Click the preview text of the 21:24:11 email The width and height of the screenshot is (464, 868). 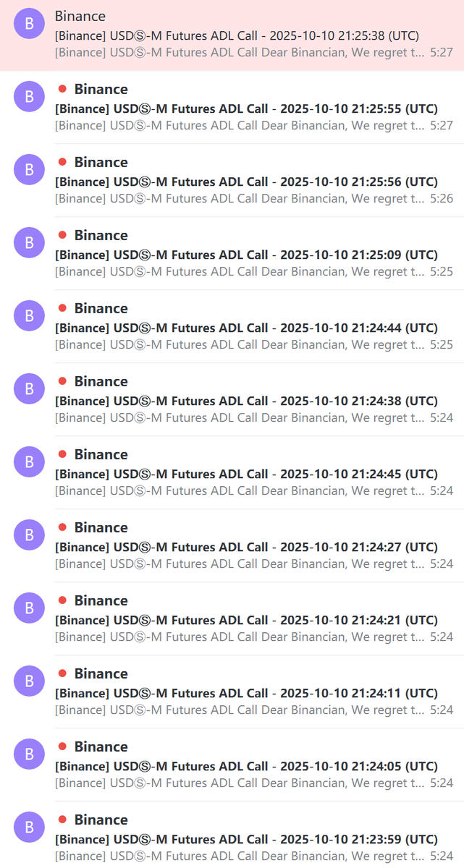pyautogui.click(x=239, y=710)
